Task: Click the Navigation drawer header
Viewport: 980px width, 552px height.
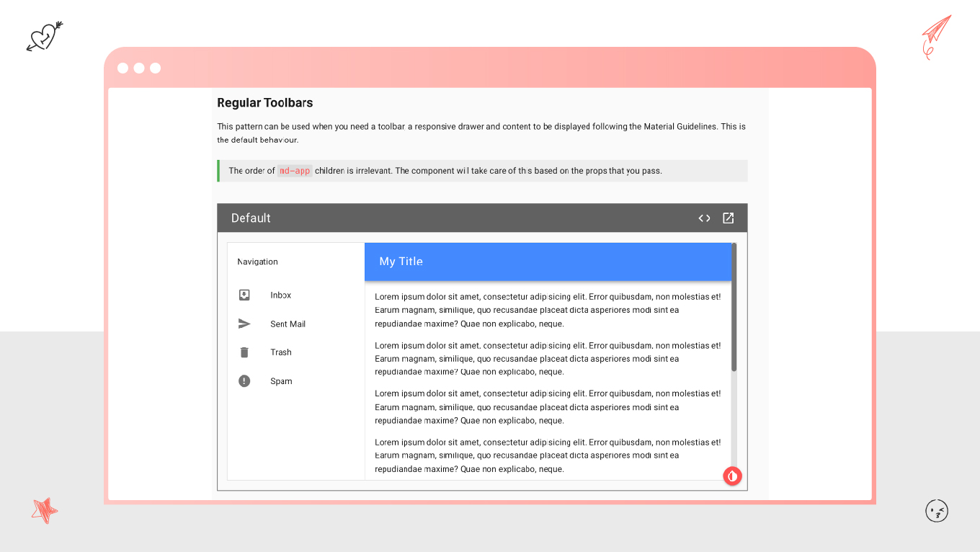Action: pos(257,262)
